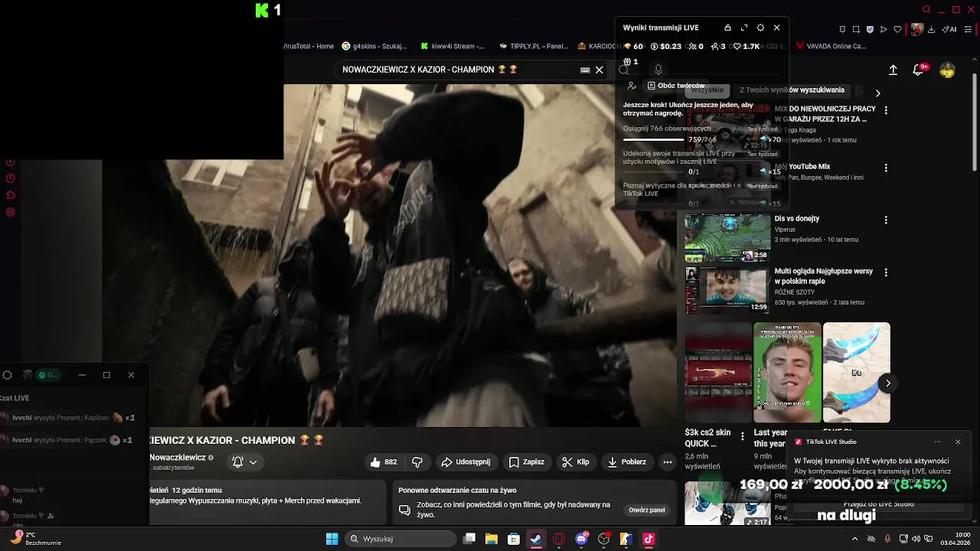Open TikTok LIVE Studio notification options
The image size is (980, 551).
point(937,442)
